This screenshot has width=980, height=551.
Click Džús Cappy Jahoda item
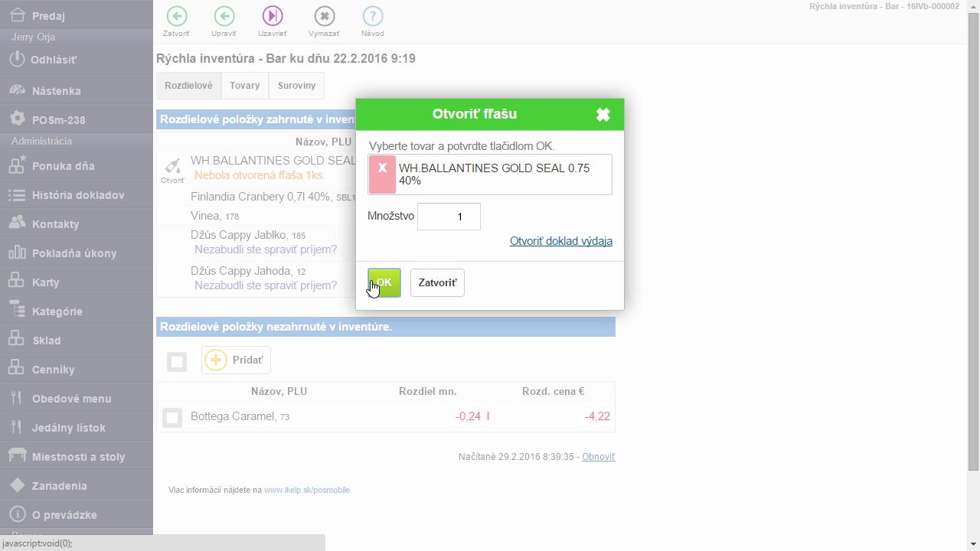coord(248,271)
